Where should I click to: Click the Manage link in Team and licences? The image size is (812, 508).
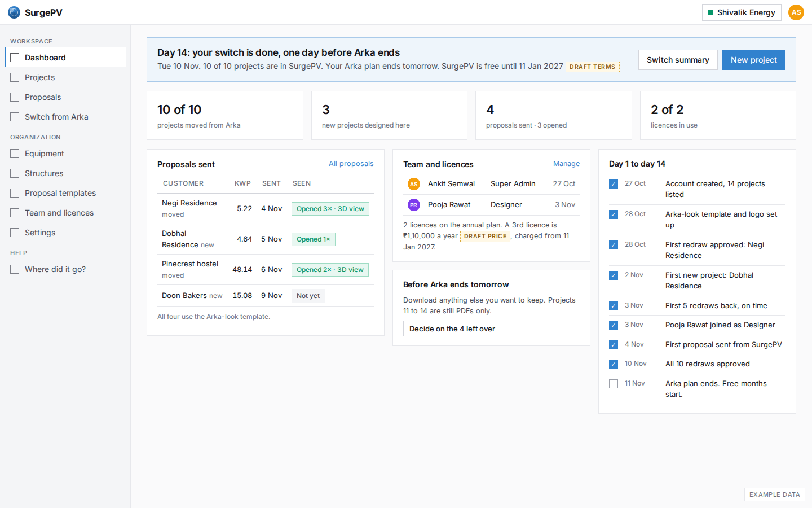566,164
